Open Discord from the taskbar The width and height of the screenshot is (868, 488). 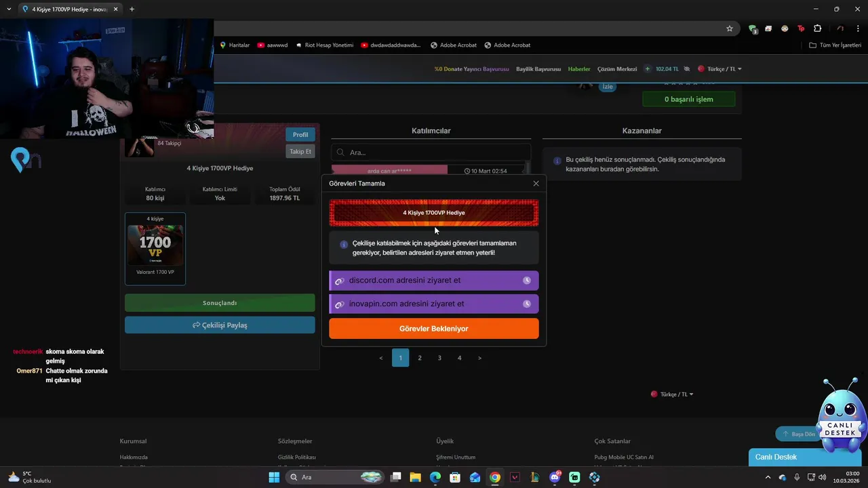(555, 477)
